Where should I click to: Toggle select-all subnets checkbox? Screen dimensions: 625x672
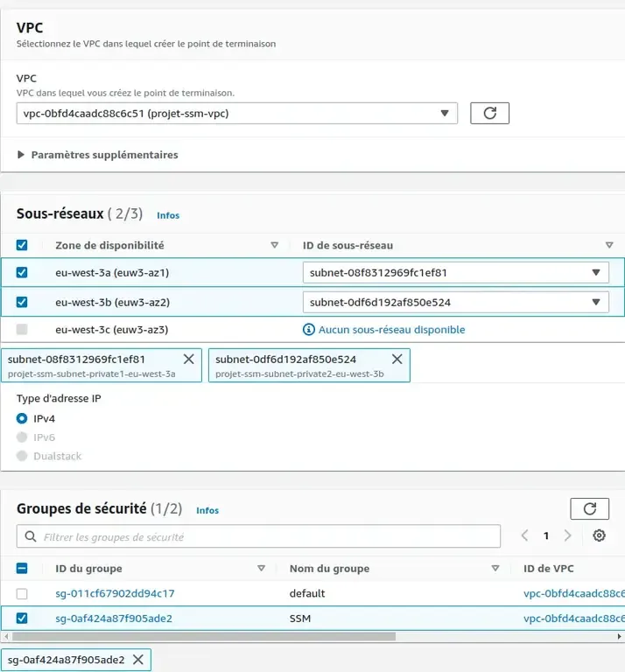point(22,245)
